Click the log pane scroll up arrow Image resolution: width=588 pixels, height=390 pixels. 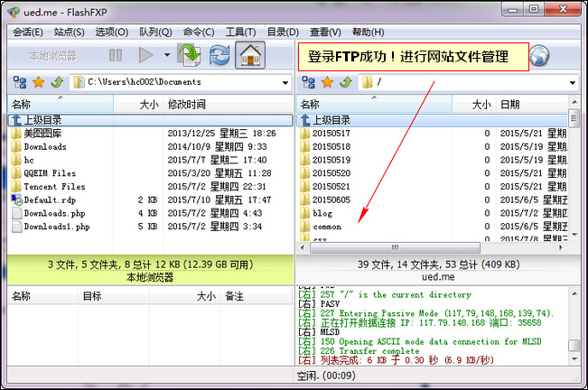click(574, 294)
